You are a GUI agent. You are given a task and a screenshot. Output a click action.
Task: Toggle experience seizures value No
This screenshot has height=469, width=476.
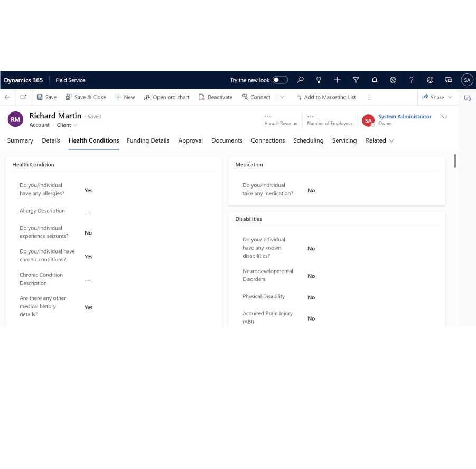[x=88, y=233]
